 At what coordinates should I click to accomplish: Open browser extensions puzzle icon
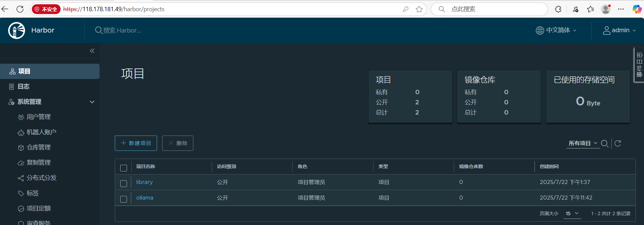[558, 9]
